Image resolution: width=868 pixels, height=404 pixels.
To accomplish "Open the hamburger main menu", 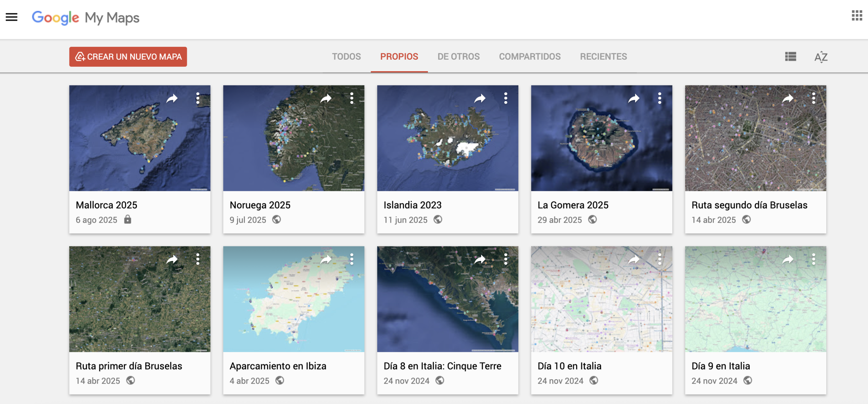I will pyautogui.click(x=12, y=17).
